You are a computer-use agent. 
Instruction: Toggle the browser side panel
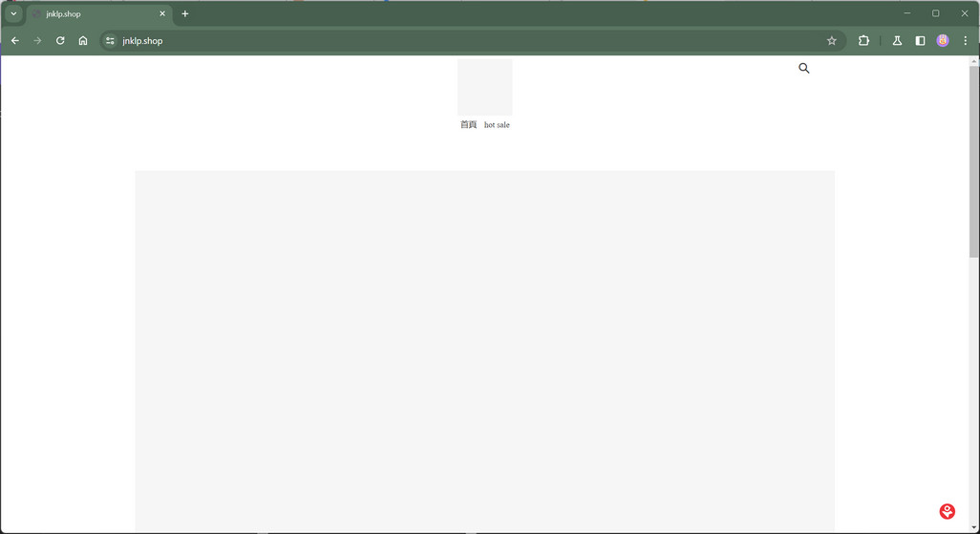pyautogui.click(x=920, y=41)
